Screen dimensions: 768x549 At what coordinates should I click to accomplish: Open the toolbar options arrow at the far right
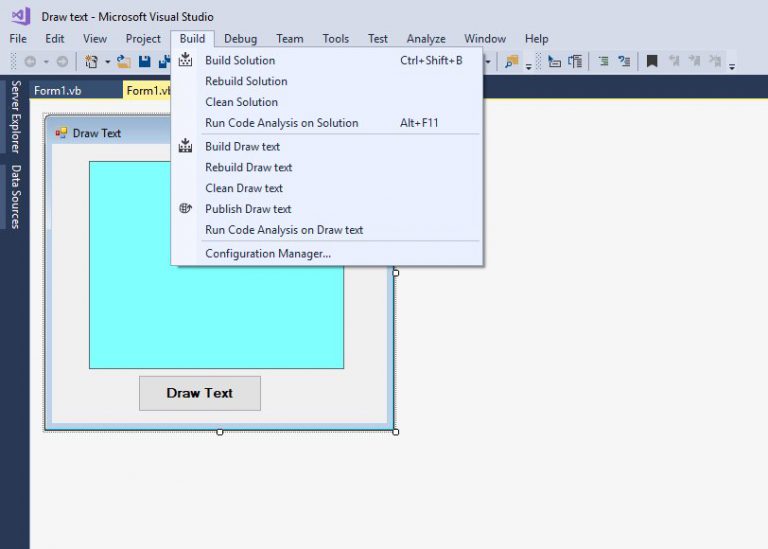click(732, 66)
